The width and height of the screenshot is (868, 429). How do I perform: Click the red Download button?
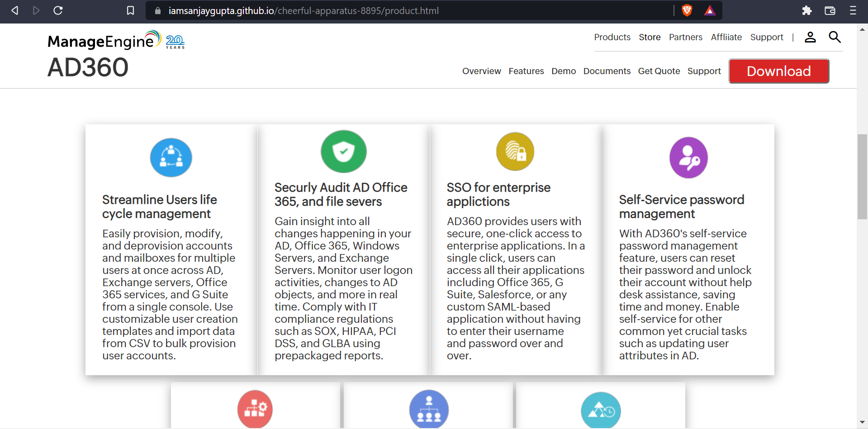pos(778,71)
